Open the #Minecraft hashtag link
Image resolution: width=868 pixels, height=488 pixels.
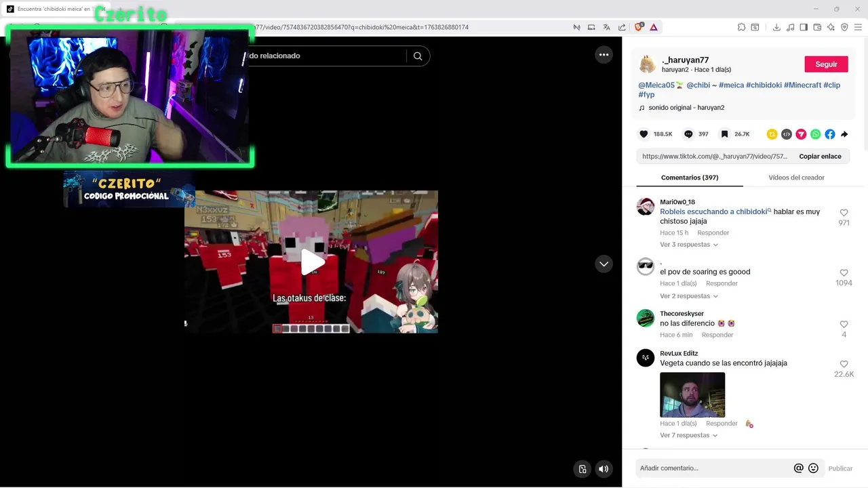802,85
